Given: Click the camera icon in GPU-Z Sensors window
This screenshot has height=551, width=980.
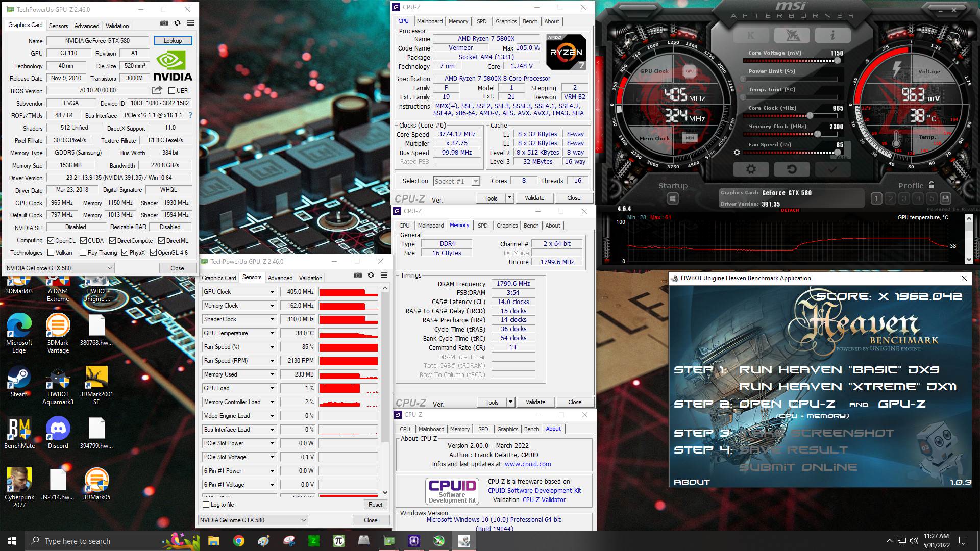Looking at the screenshot, I should point(357,275).
